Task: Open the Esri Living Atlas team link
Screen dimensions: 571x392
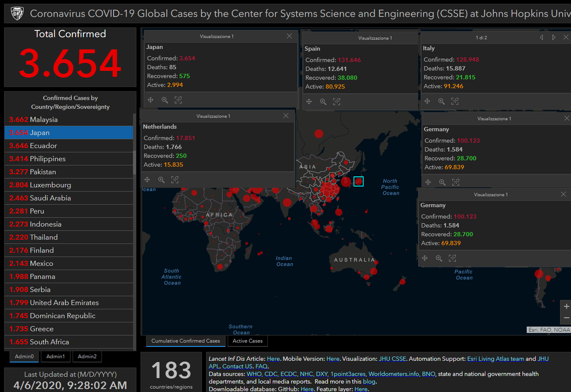Action: pos(495,359)
